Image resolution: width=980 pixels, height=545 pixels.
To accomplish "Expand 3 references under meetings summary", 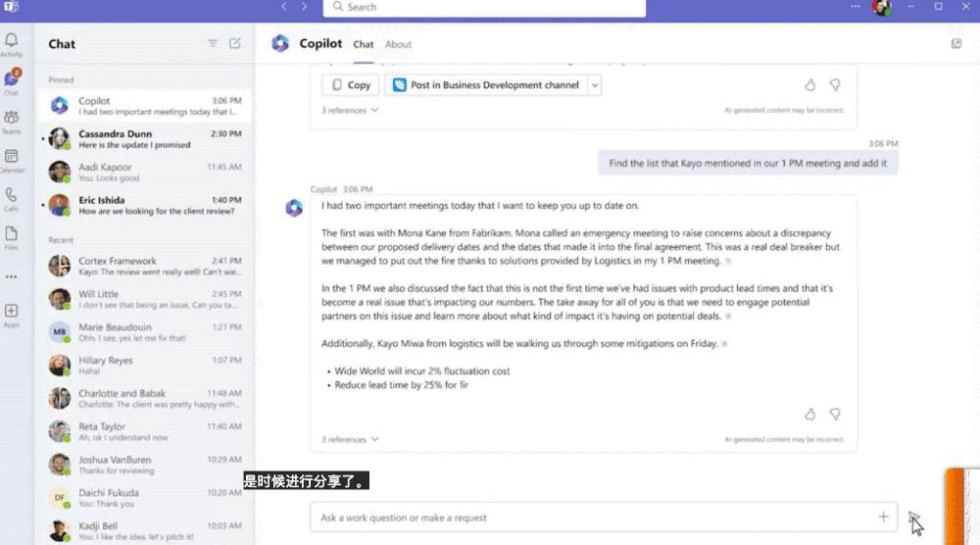I will coord(375,439).
